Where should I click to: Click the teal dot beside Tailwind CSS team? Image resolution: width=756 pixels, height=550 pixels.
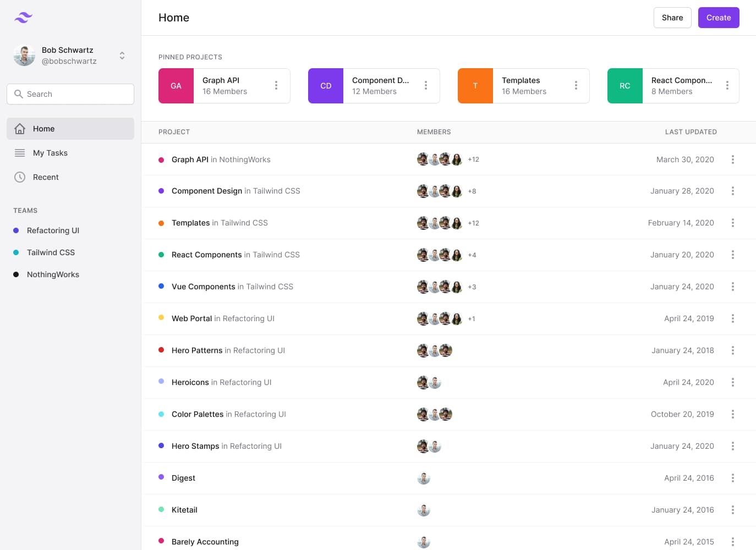[17, 252]
